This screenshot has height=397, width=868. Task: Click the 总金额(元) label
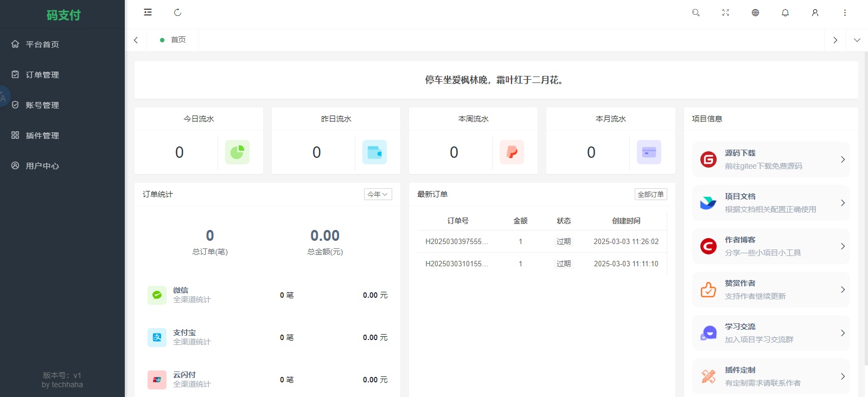(x=325, y=252)
